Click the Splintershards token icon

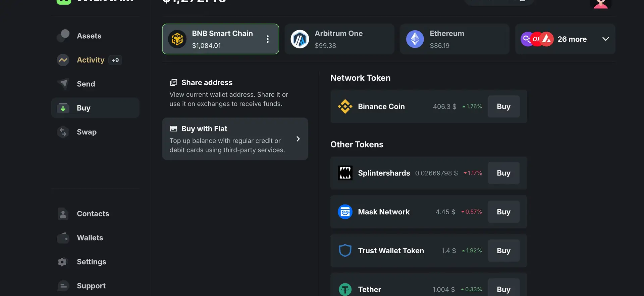tap(345, 173)
